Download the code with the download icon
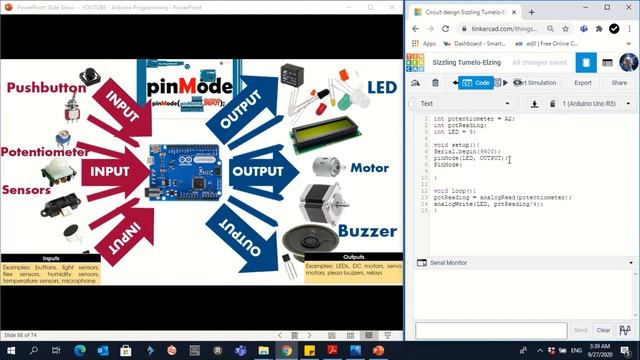Viewport: 640px width, 360px height. click(534, 104)
